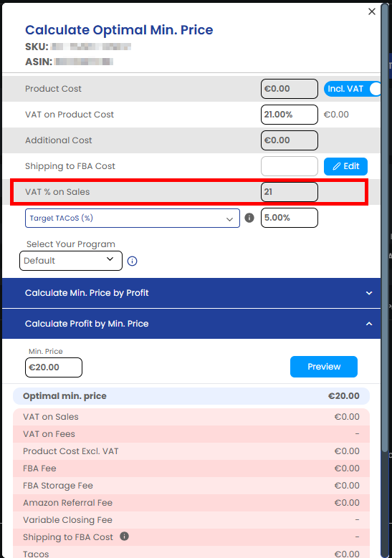This screenshot has height=558, width=392.
Task: Click the VAT on Product Cost percentage field
Action: click(290, 115)
